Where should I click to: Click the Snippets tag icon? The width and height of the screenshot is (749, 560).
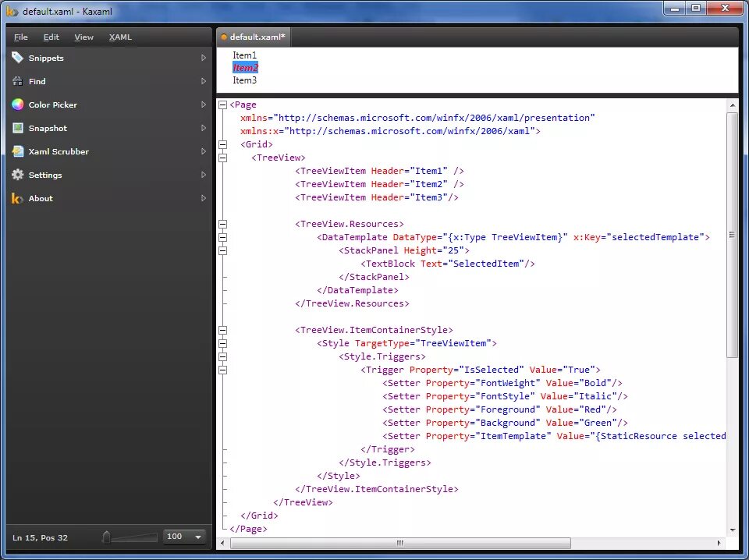[x=18, y=58]
